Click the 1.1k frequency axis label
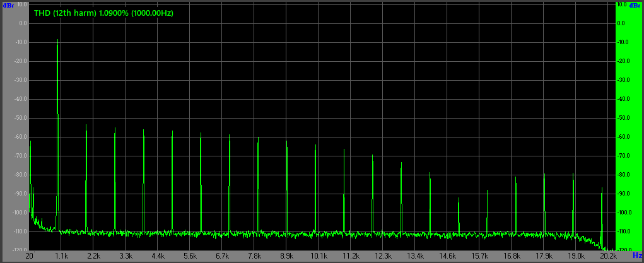Image resolution: width=644 pixels, height=263 pixels. pyautogui.click(x=61, y=256)
